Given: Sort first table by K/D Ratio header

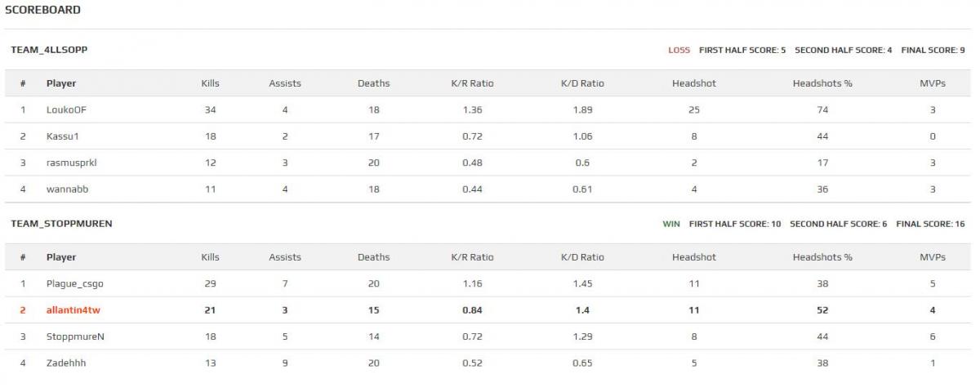Looking at the screenshot, I should click(582, 83).
